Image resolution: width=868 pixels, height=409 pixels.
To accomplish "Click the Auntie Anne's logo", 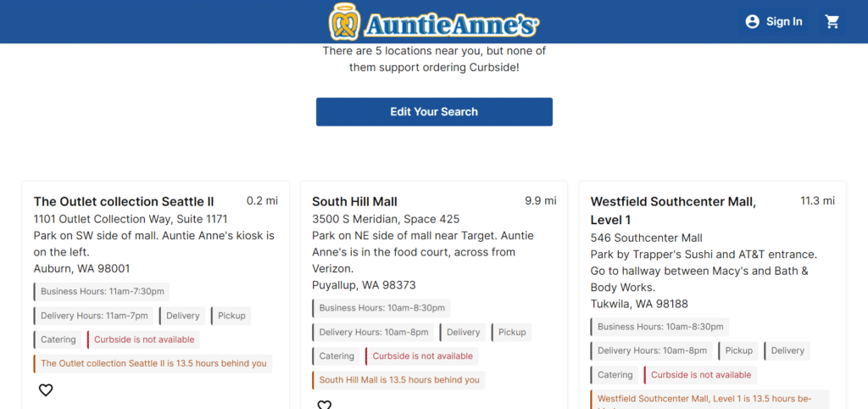I will (433, 22).
